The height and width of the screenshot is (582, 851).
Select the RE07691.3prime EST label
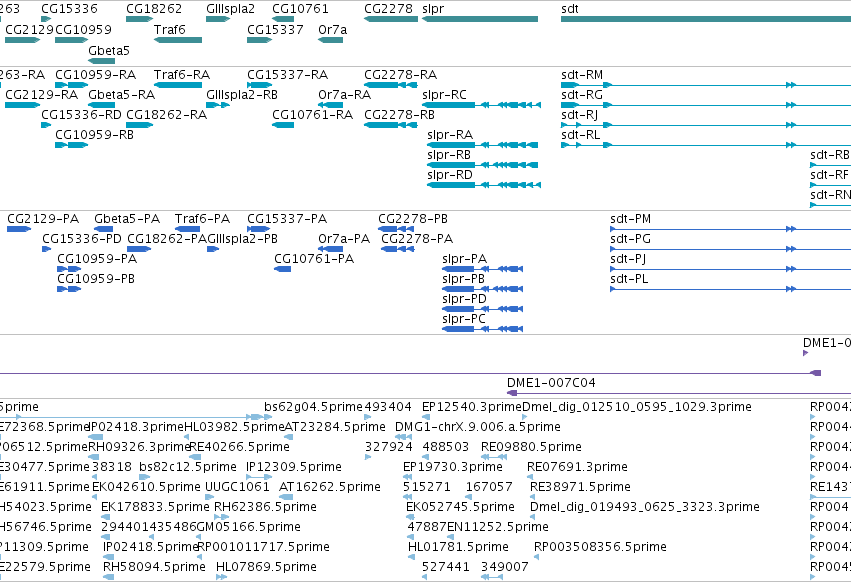(x=577, y=467)
